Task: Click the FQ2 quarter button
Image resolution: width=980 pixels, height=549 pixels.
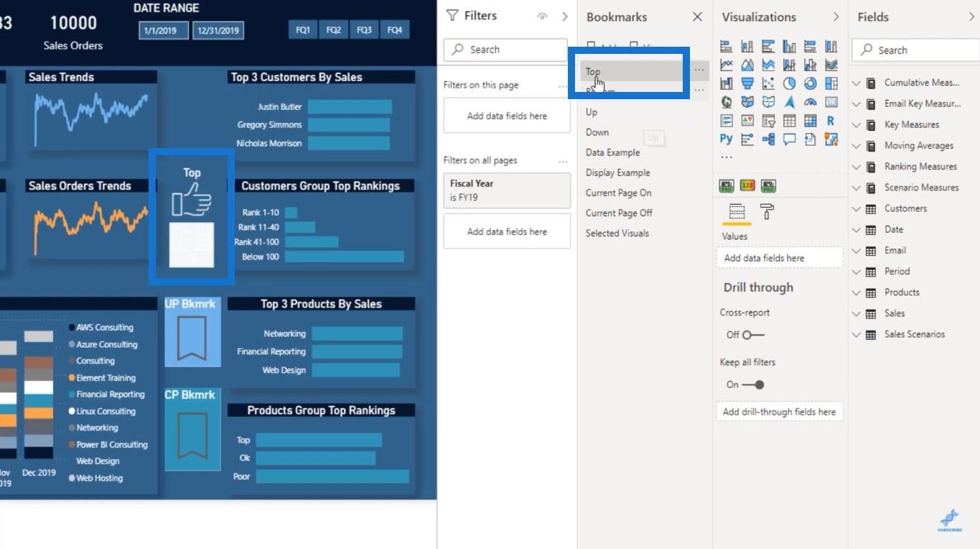Action: coord(333,30)
